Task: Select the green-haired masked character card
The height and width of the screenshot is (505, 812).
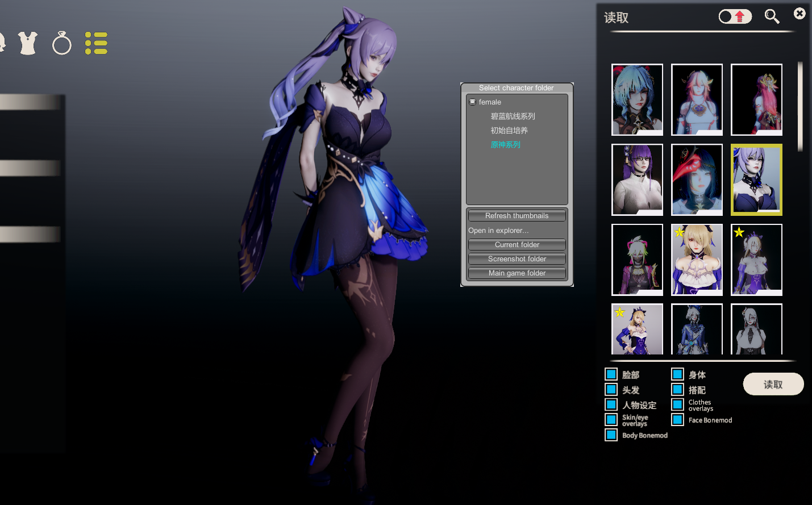Action: (x=637, y=260)
